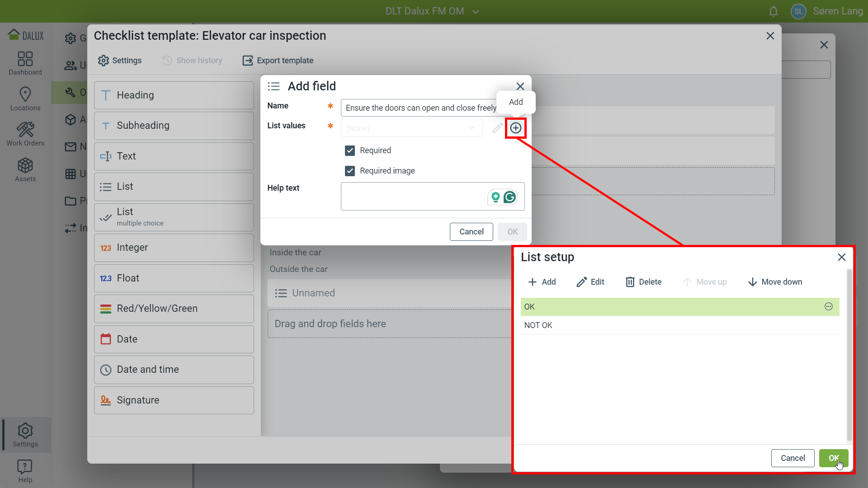The image size is (868, 488).
Task: Click Move down in List setup toolbar
Action: 775,282
